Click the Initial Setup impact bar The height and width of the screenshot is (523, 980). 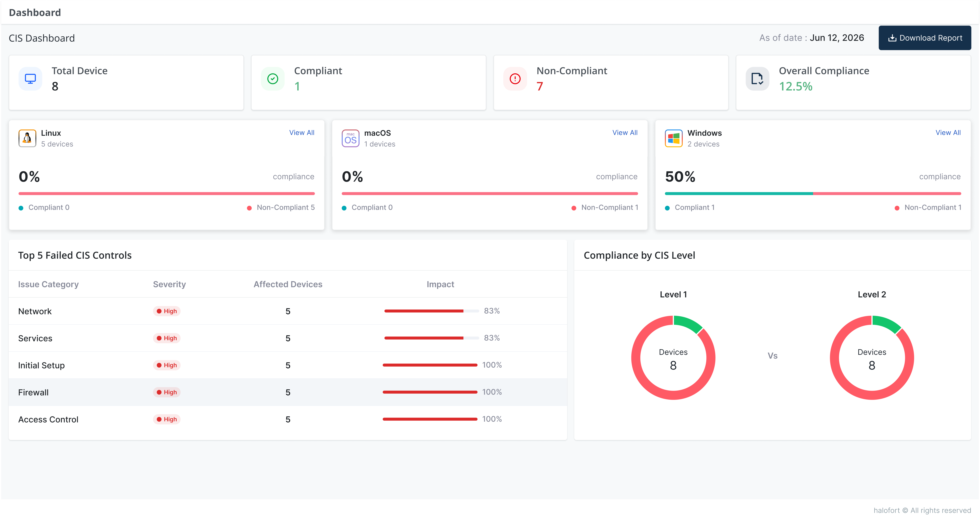tap(430, 365)
